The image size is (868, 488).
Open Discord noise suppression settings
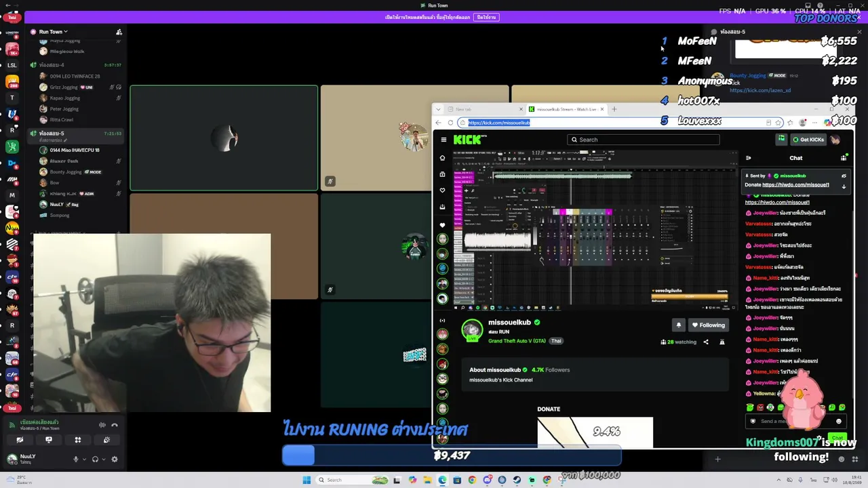(x=102, y=425)
